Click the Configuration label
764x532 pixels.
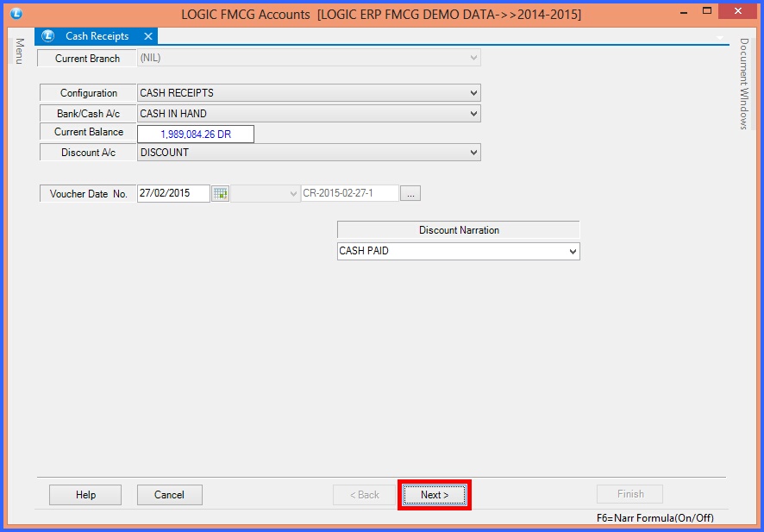coord(88,92)
